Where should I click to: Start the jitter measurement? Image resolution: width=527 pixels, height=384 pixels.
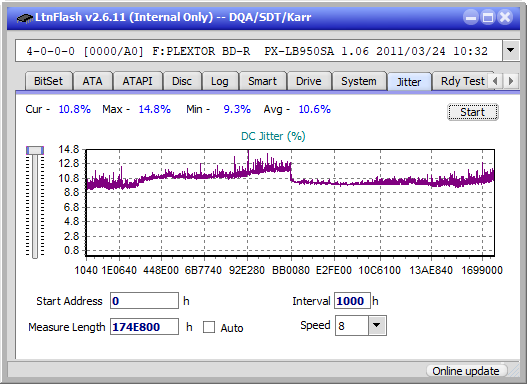coord(473,112)
